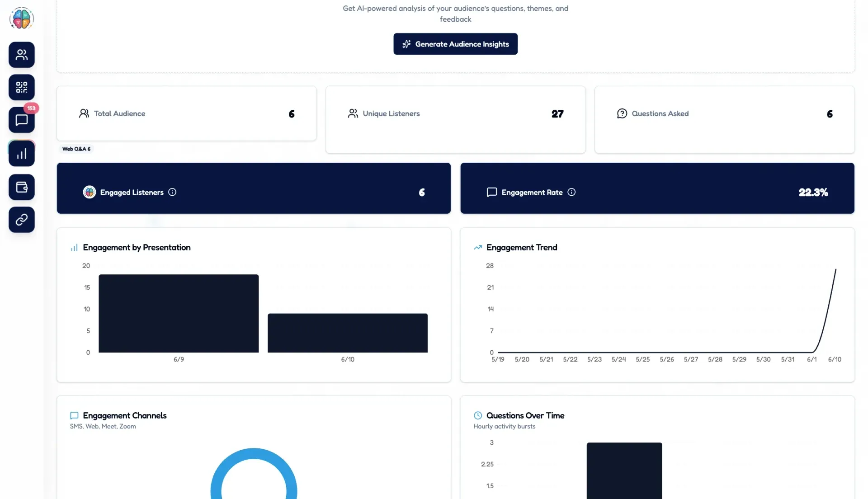The image size is (868, 499).
Task: Click the 5/19 label on trend axis
Action: pyautogui.click(x=498, y=359)
